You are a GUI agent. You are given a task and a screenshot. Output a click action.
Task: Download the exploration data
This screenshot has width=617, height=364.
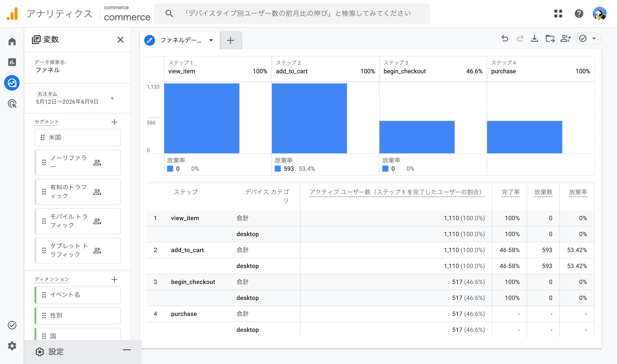[535, 39]
